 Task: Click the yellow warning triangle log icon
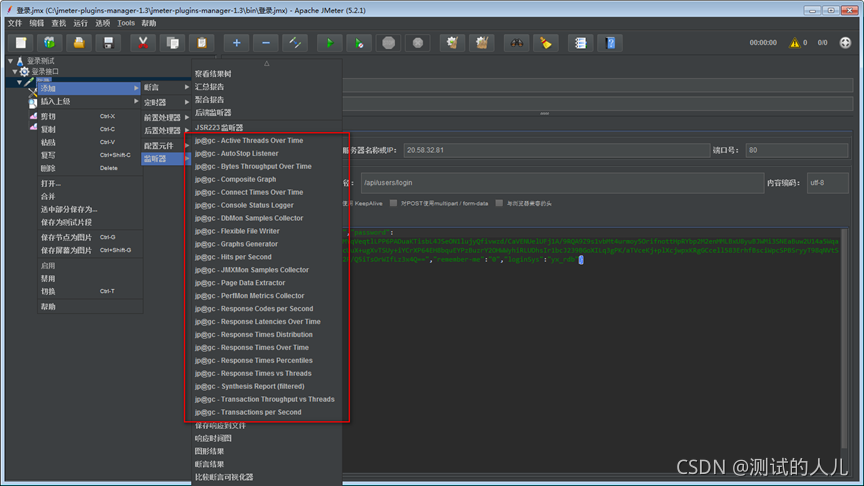coord(794,42)
